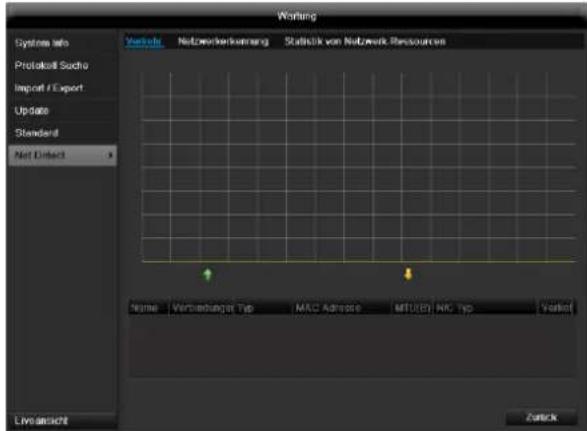
Task: Switch to the Netzwerkerkennung tab
Action: [223, 42]
